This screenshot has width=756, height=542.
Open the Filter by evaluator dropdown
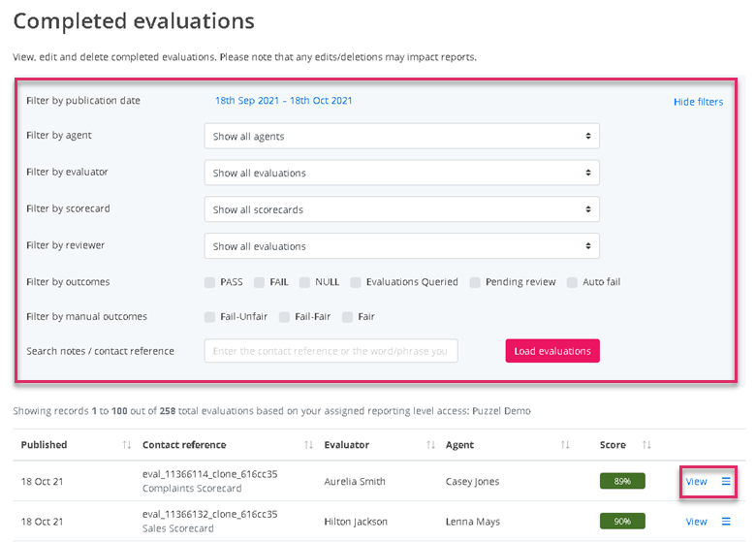(x=401, y=174)
